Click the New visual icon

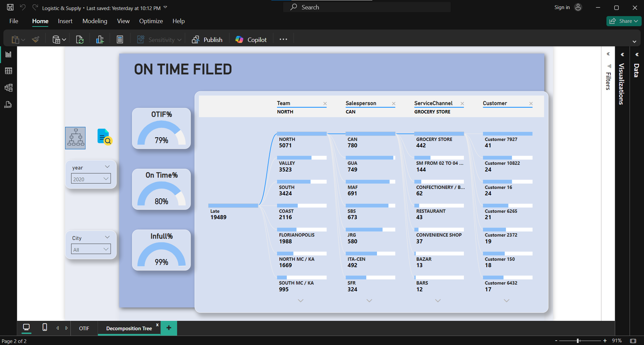[x=100, y=40]
